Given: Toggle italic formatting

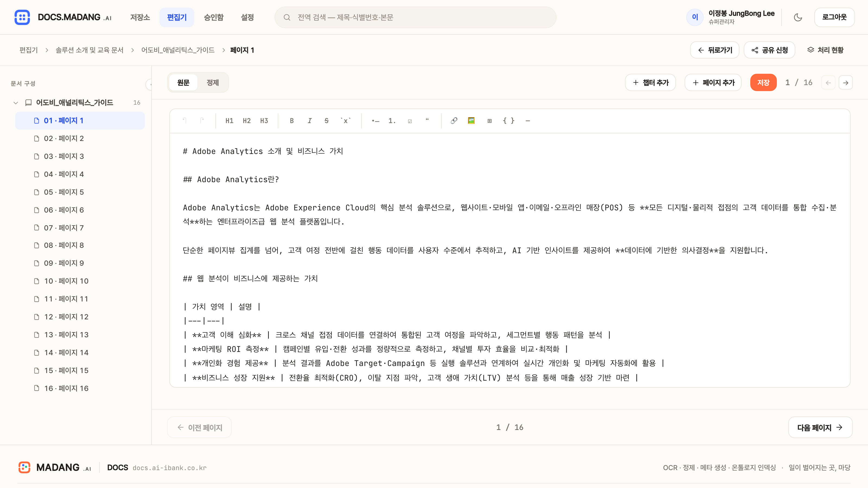Looking at the screenshot, I should pos(309,121).
